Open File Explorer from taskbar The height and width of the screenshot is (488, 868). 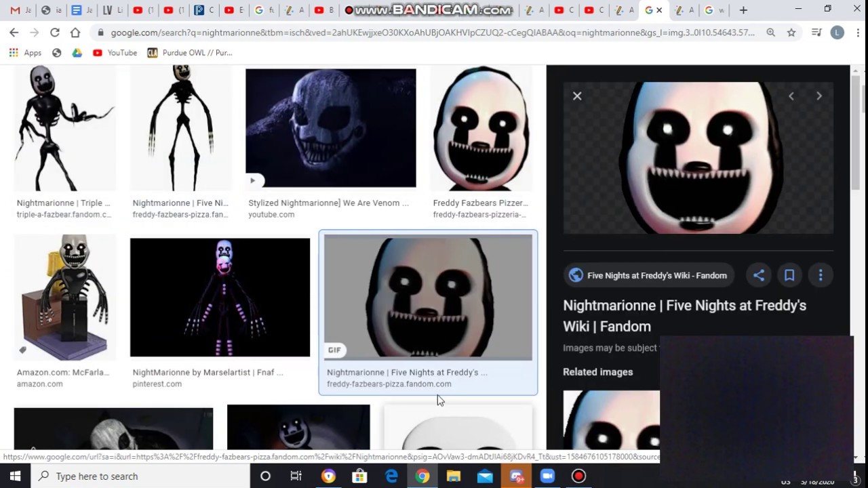pyautogui.click(x=454, y=476)
